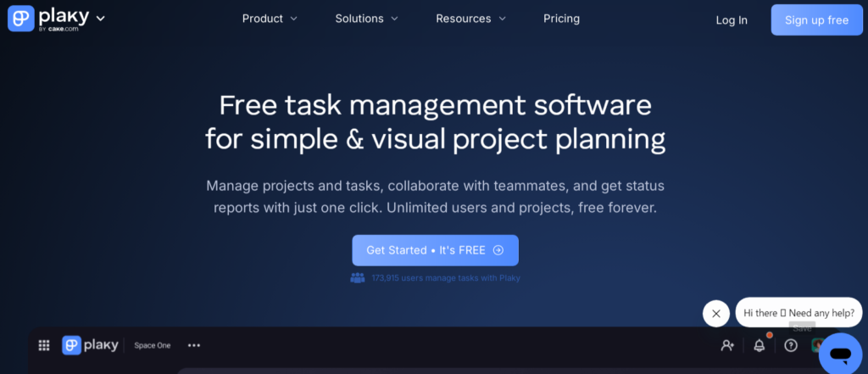Go to the Pricing page
Image resolution: width=868 pixels, height=374 pixels.
point(561,19)
